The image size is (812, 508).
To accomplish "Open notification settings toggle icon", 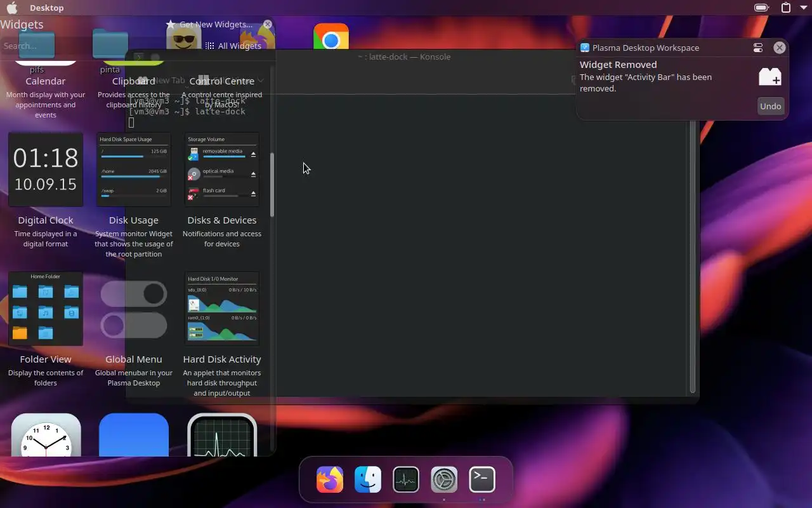I will click(x=758, y=48).
